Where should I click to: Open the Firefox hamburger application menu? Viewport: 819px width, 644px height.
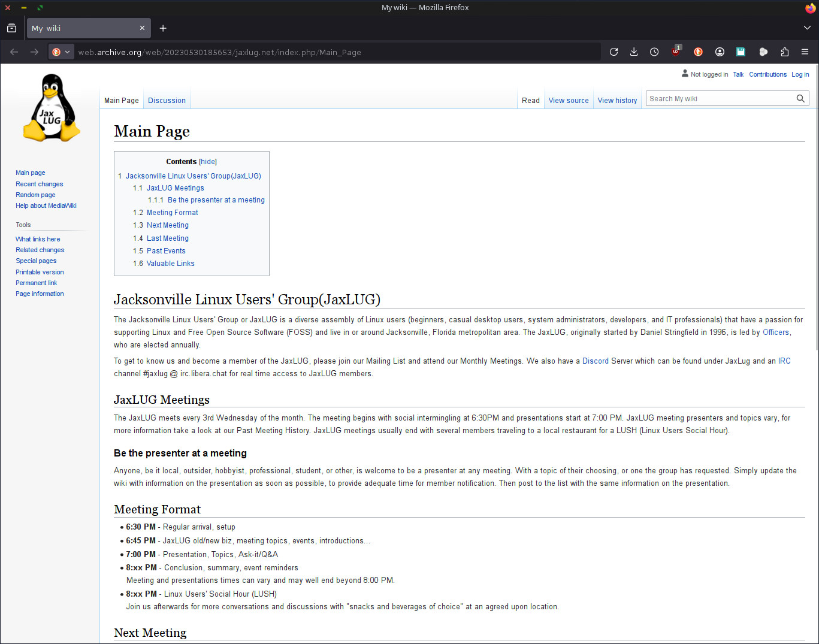805,52
